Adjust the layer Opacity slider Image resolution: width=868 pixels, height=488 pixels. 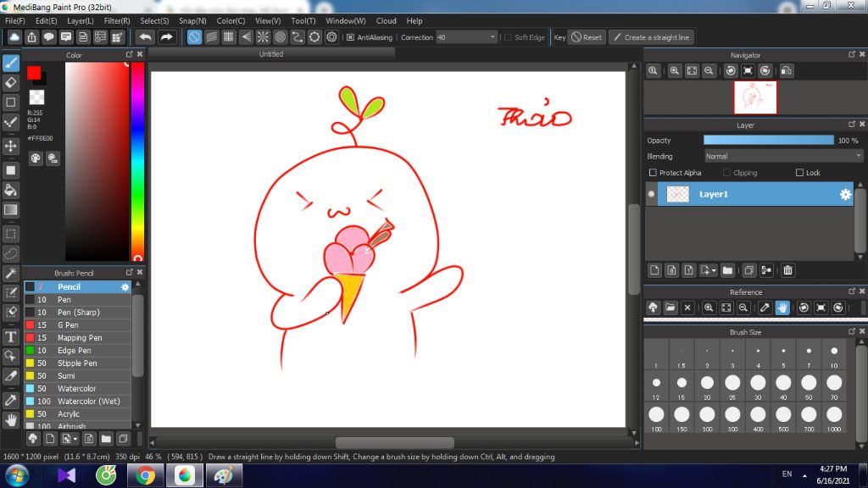[x=768, y=141]
